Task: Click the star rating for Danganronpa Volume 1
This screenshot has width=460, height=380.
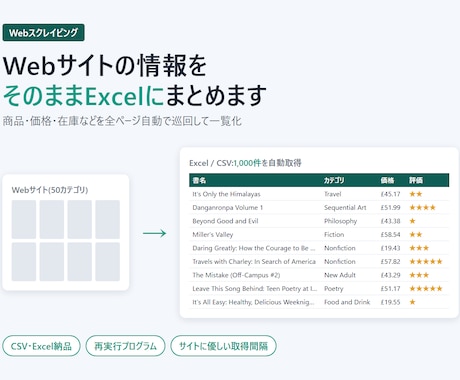Action: [423, 207]
